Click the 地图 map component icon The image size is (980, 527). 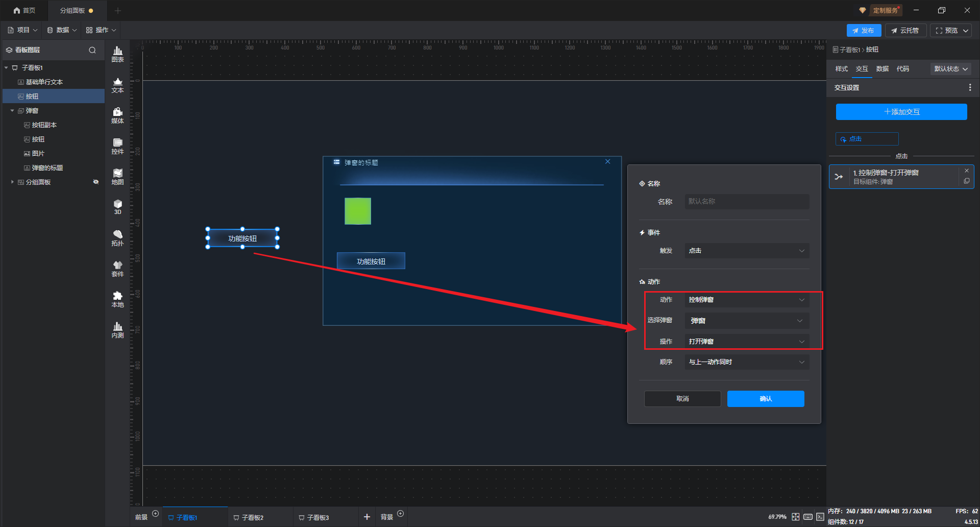click(117, 177)
